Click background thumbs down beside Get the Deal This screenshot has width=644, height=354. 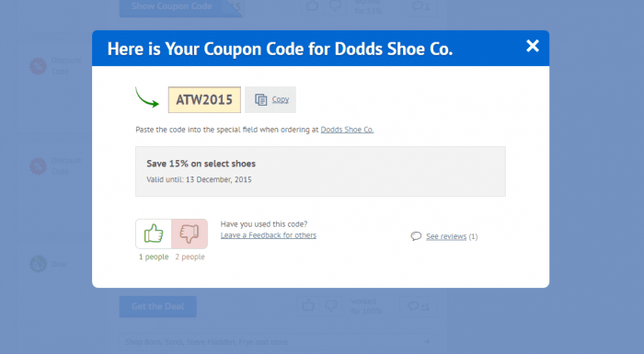click(330, 306)
